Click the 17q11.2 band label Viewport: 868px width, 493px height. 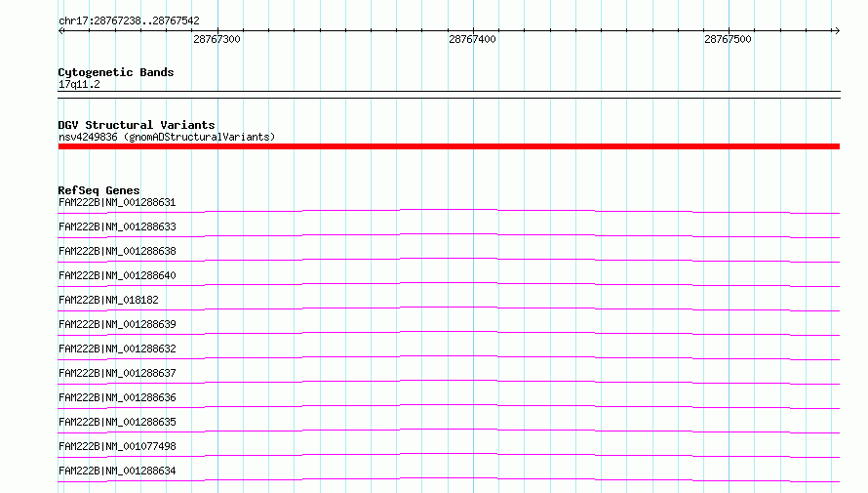[79, 84]
